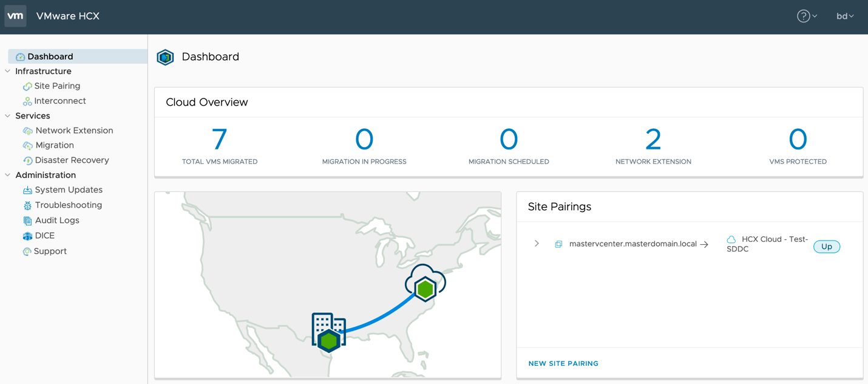Open the Troubleshooting page

coord(68,205)
